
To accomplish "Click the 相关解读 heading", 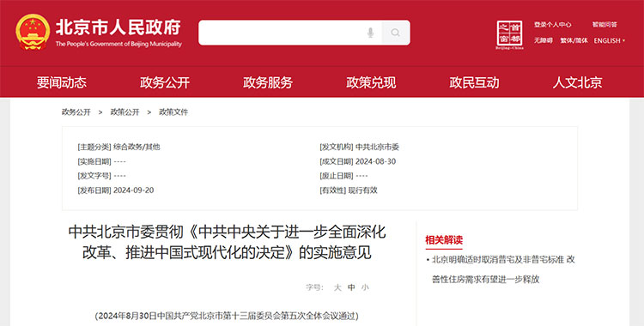I will (444, 239).
